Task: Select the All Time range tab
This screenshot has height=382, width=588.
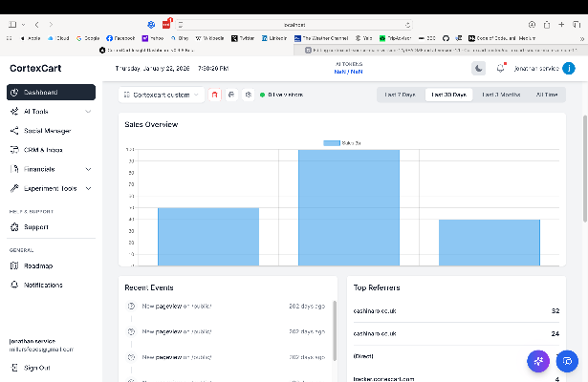Action: click(x=548, y=95)
